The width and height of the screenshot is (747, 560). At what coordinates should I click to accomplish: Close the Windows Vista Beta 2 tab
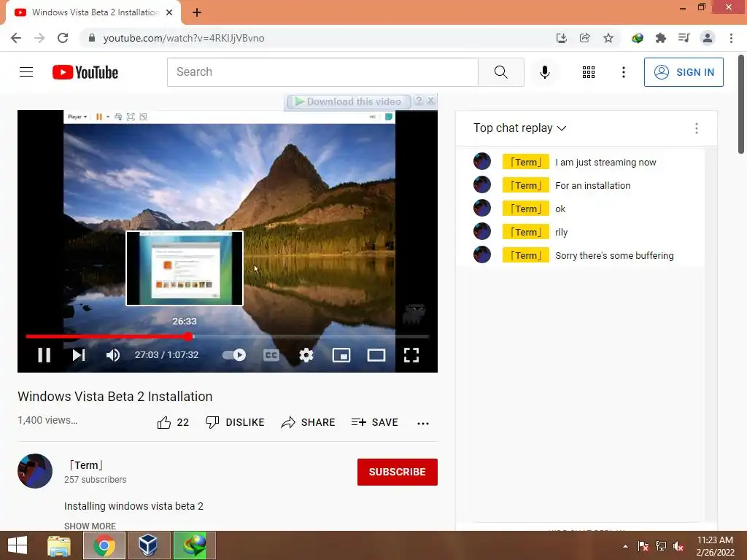pos(169,12)
